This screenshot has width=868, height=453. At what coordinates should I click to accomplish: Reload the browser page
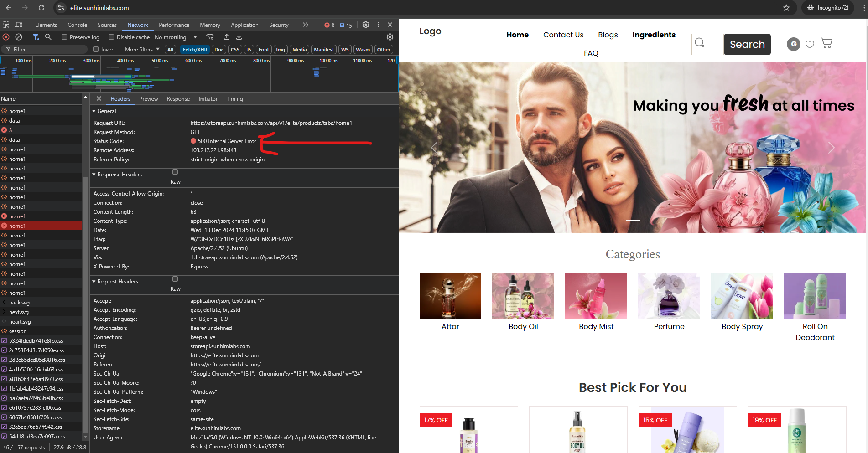(x=42, y=8)
